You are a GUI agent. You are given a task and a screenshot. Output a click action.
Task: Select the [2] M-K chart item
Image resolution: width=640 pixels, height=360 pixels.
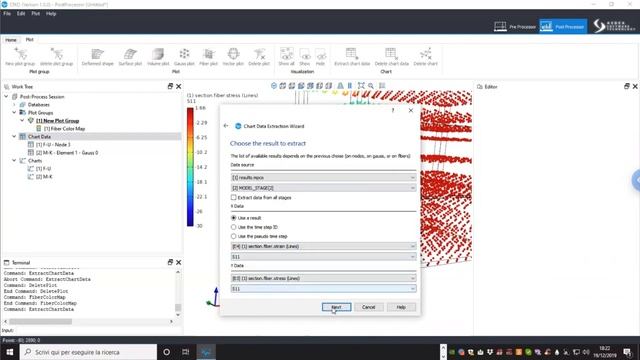[44, 177]
